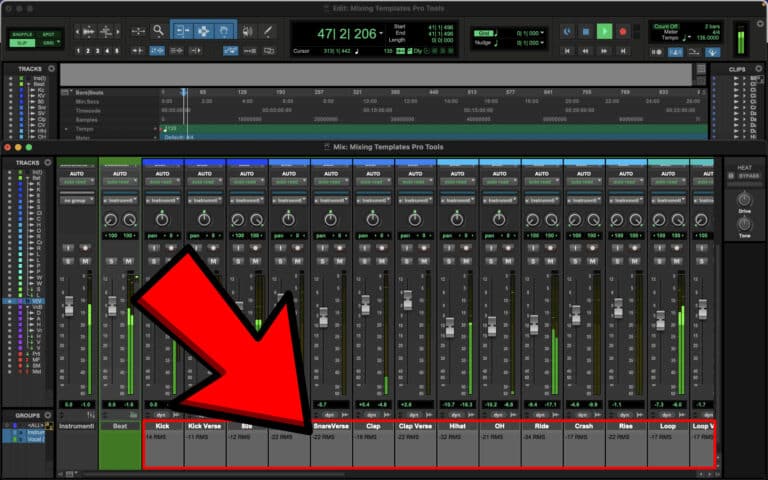Click the Beat channel volume fader

(112, 305)
